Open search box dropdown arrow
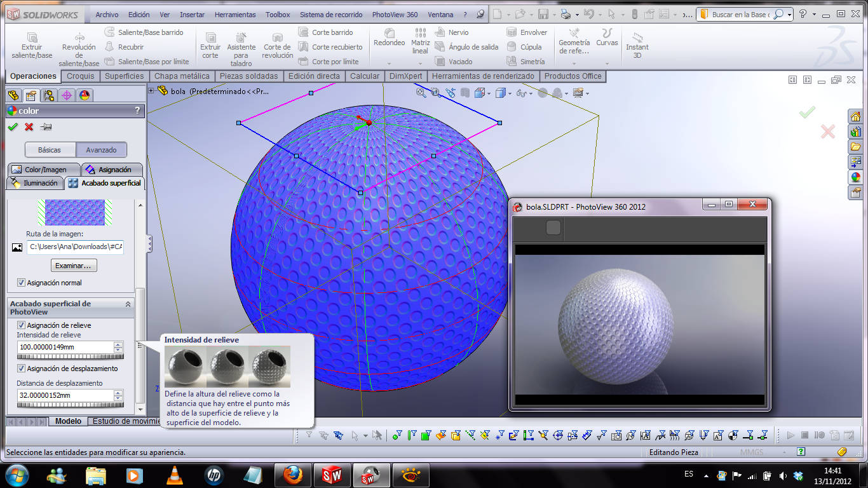This screenshot has height=488, width=868. pos(789,14)
